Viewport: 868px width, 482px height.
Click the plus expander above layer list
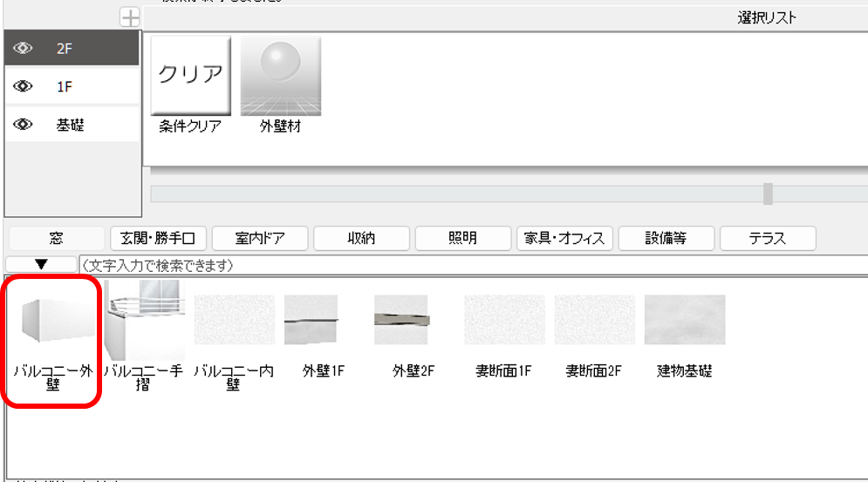coord(130,17)
